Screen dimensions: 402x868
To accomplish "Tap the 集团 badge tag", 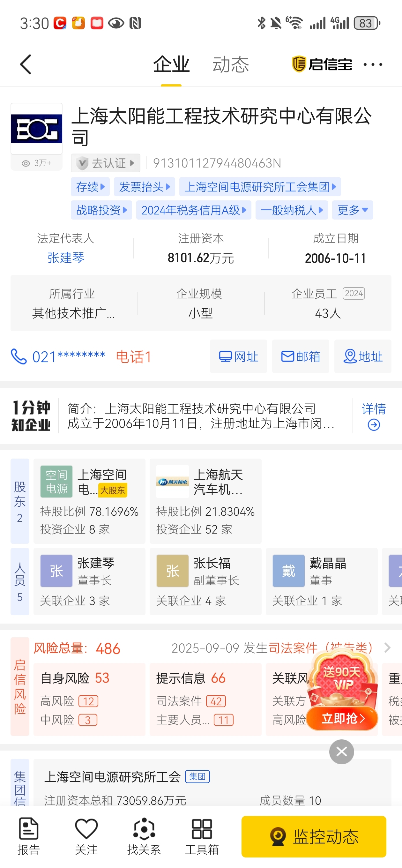I will tap(197, 776).
